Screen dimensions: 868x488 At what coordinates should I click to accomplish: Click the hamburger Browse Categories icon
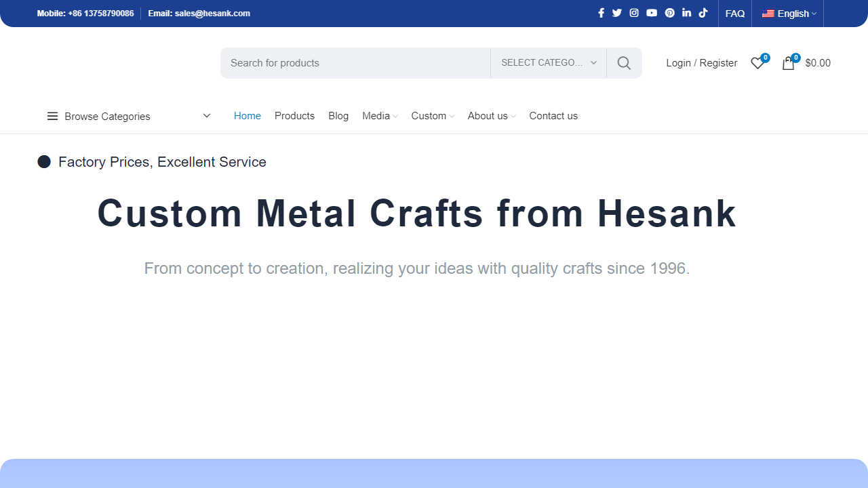point(52,117)
